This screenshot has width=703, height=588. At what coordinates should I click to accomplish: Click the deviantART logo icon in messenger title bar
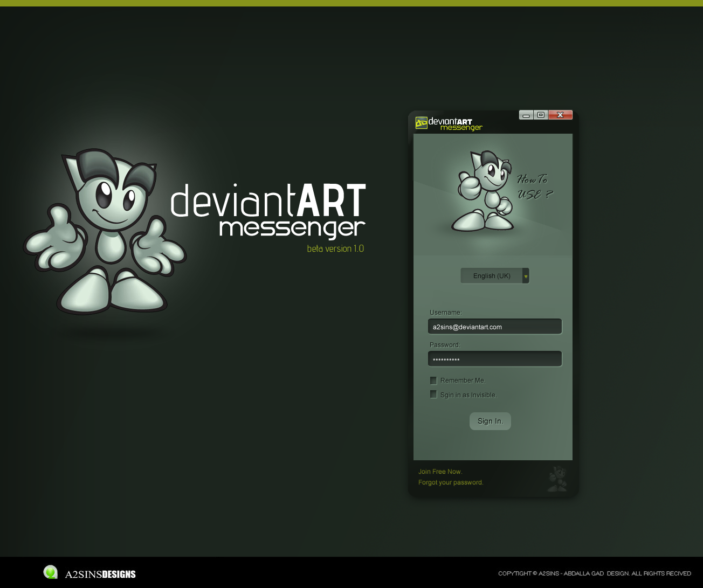[x=421, y=123]
